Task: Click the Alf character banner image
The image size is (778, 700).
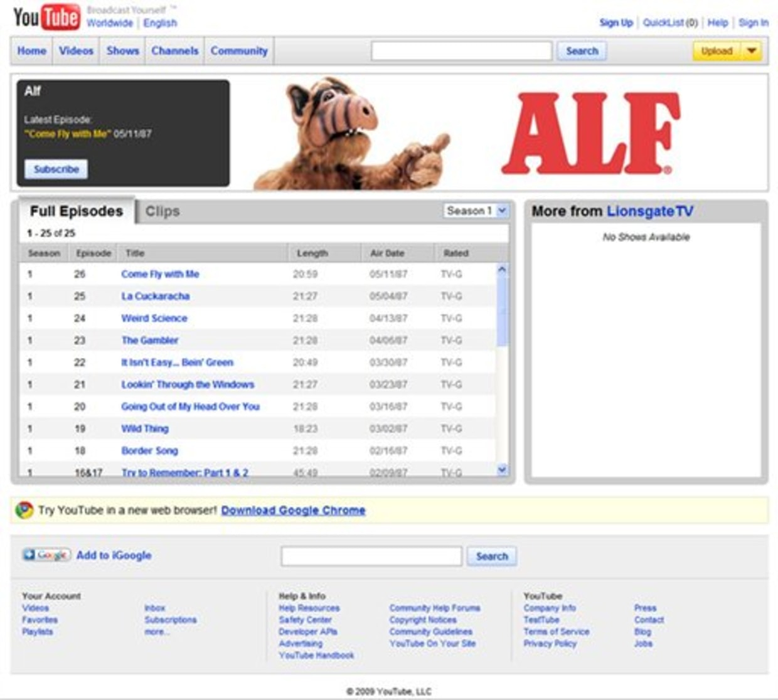Action: pos(351,133)
